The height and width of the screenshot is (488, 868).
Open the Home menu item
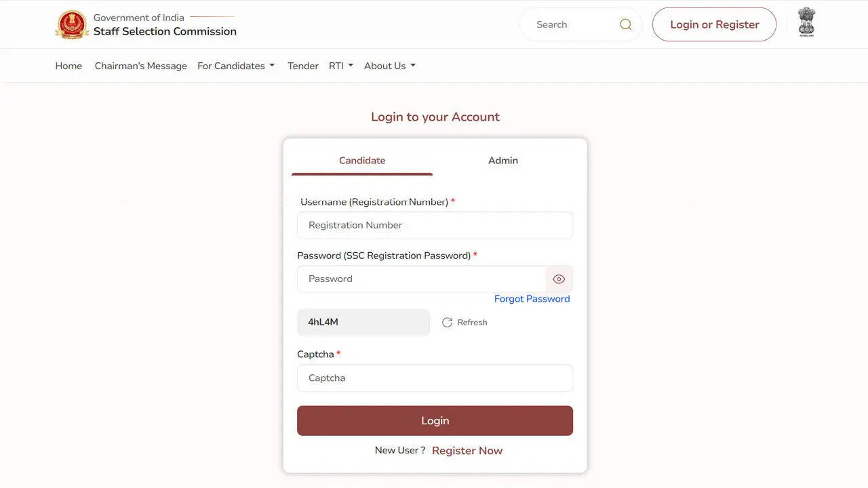pyautogui.click(x=68, y=65)
